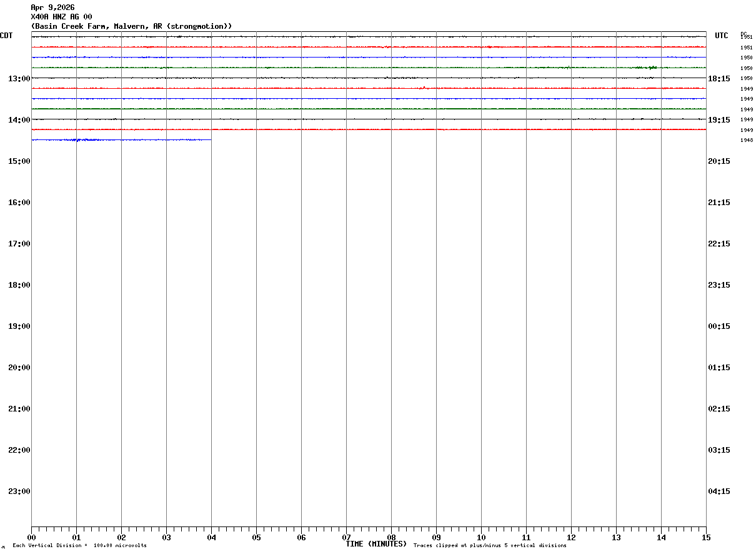Screen dimensions: 756x554
Task: Click the '02:15' UTC time label
Action: pyautogui.click(x=719, y=408)
